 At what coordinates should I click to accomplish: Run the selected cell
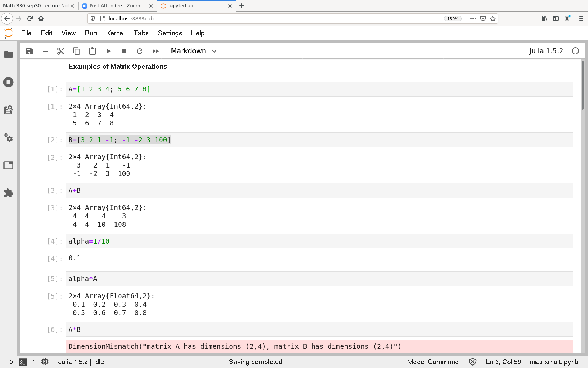[x=108, y=51]
